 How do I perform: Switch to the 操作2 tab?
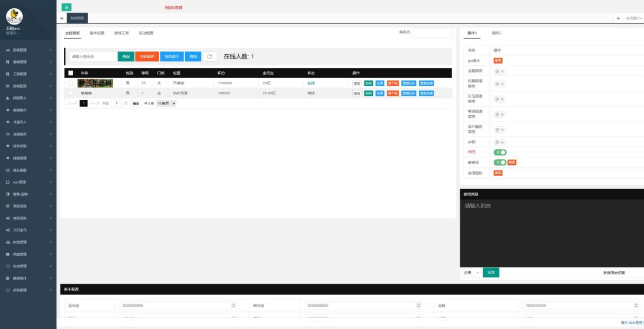pyautogui.click(x=496, y=33)
